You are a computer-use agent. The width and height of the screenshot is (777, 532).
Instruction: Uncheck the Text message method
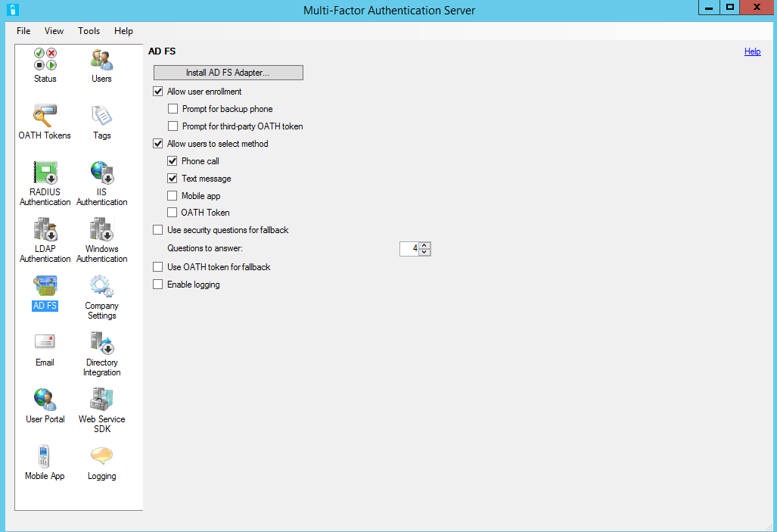(172, 179)
